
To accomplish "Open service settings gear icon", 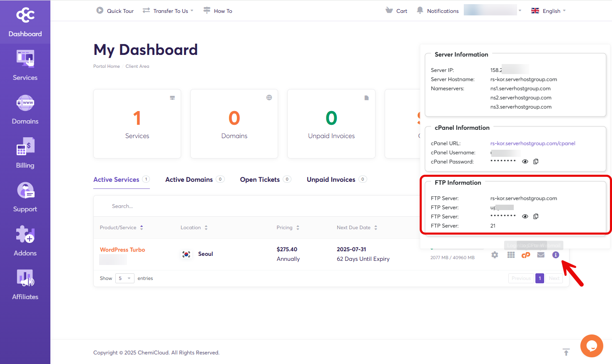I will tap(495, 255).
